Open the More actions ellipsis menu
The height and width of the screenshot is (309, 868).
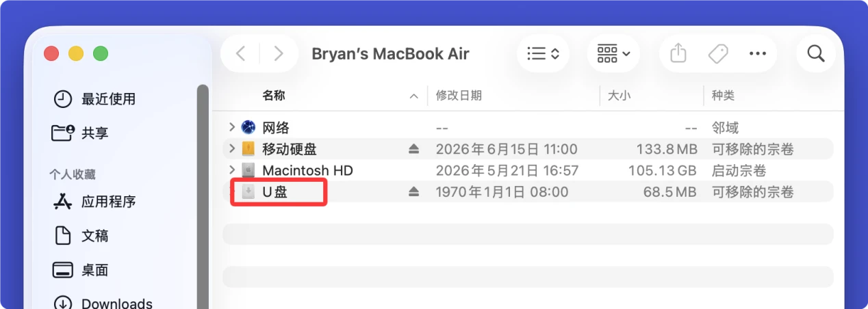[758, 53]
